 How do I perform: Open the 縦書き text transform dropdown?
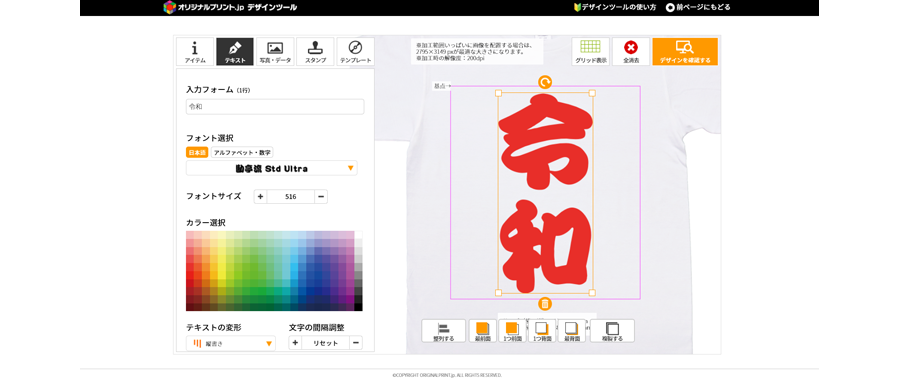[231, 343]
